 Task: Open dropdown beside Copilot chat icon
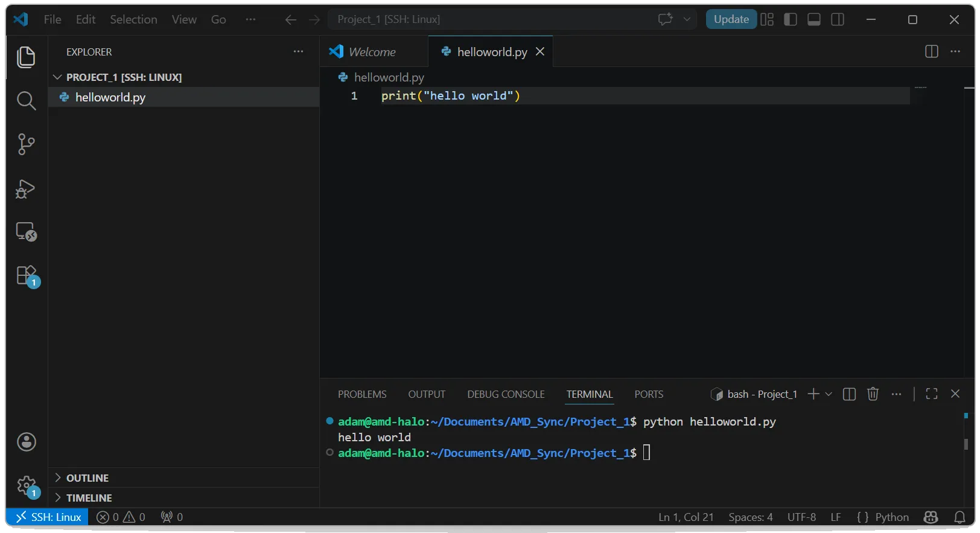click(x=687, y=19)
